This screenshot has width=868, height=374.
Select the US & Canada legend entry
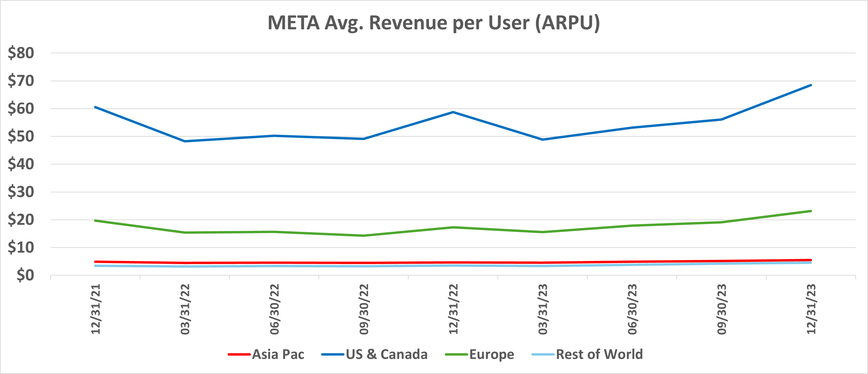(x=386, y=354)
